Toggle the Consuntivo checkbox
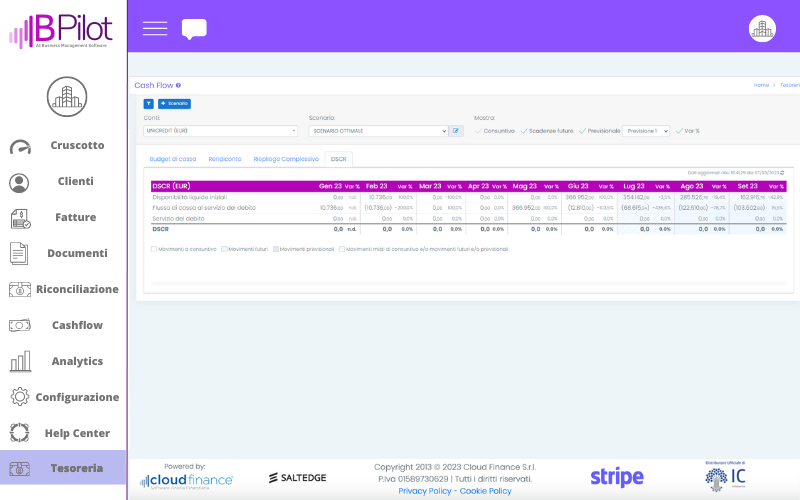The height and width of the screenshot is (500, 800). (478, 131)
